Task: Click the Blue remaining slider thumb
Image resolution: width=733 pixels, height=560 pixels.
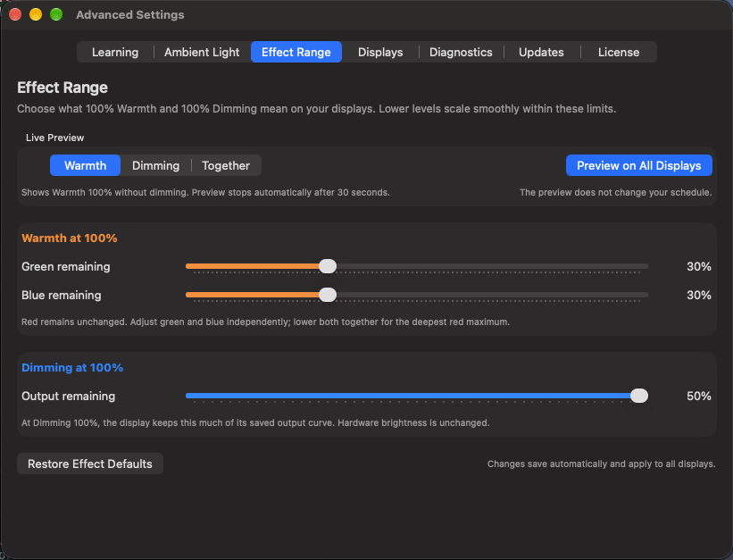Action: 328,295
